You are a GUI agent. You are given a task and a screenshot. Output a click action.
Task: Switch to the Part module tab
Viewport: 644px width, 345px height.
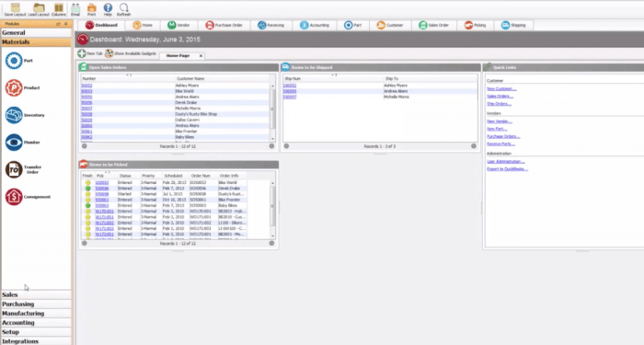[x=352, y=25]
